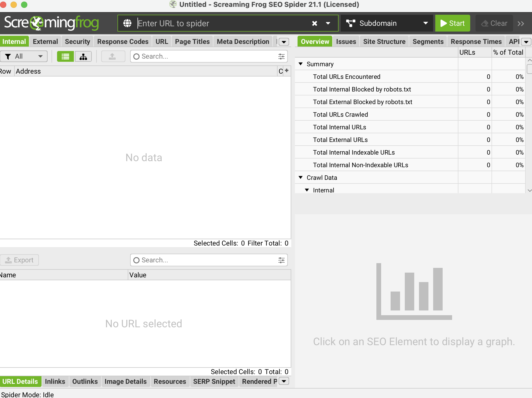Click the globe icon in URL bar

pyautogui.click(x=127, y=23)
